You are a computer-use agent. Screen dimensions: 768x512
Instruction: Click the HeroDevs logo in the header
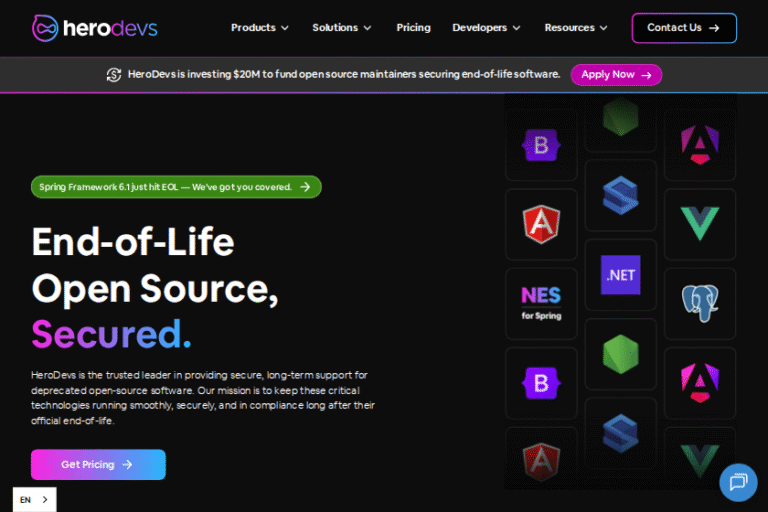point(94,27)
